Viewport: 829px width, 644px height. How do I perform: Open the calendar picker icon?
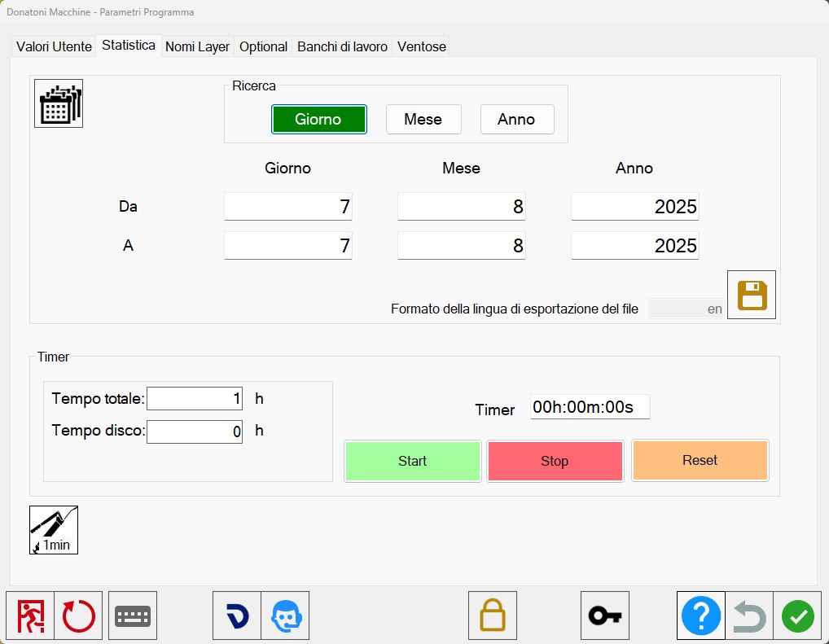59,103
